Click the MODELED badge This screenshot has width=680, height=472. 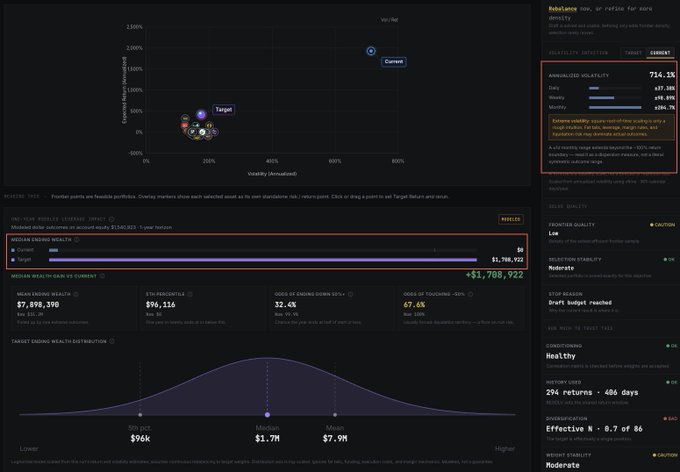coord(511,219)
